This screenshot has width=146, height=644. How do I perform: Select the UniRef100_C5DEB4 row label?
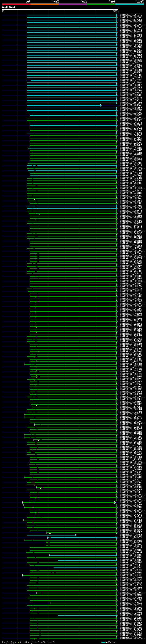(x=131, y=364)
